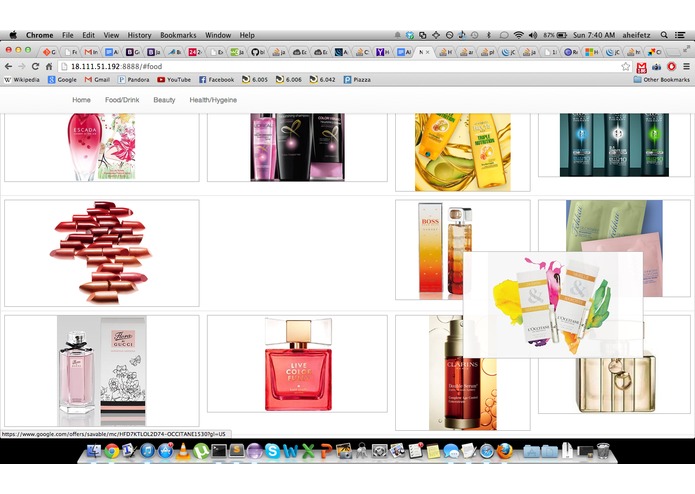Open the YouTube bookmark
Image resolution: width=695 pixels, height=494 pixels.
point(174,80)
